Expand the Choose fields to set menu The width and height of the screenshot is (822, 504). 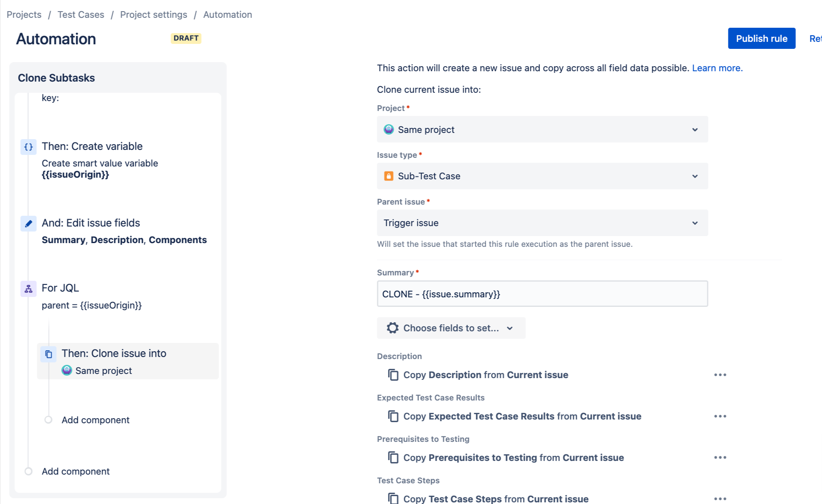point(510,328)
